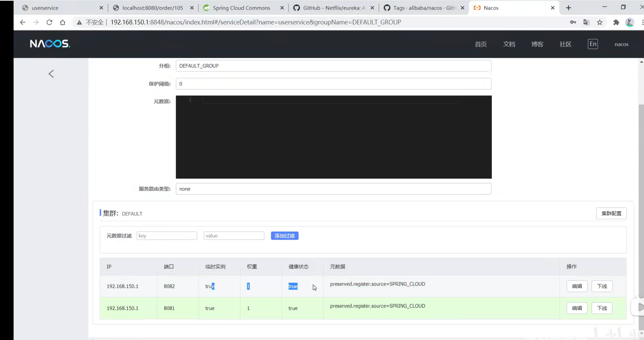Open the extensions puzzle icon
The width and height of the screenshot is (644, 340).
[616, 22]
